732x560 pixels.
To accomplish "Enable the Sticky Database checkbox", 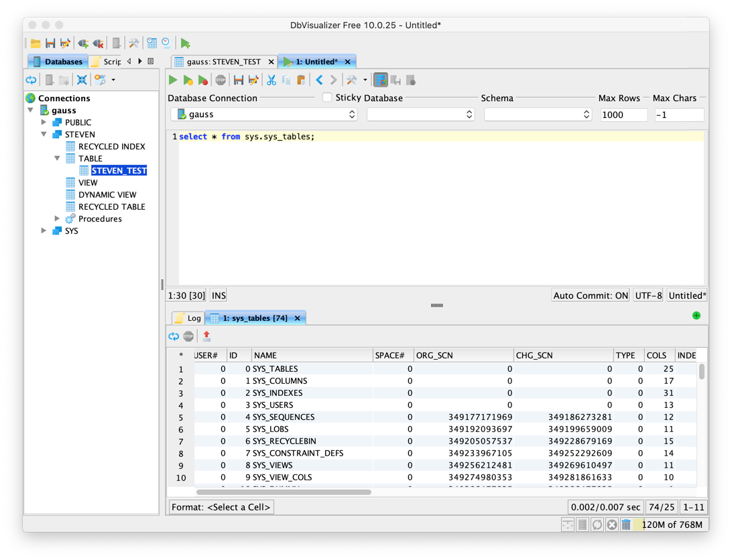I will pos(327,98).
